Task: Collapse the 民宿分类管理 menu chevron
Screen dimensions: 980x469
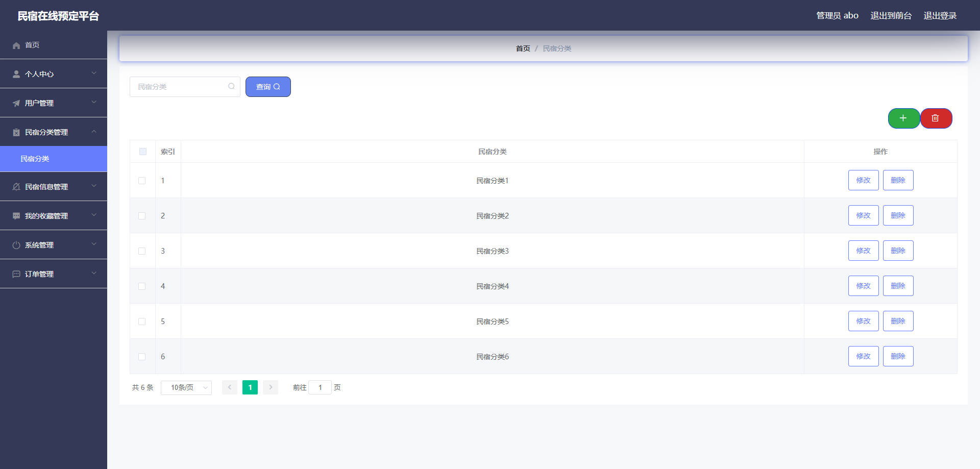Action: [x=94, y=131]
